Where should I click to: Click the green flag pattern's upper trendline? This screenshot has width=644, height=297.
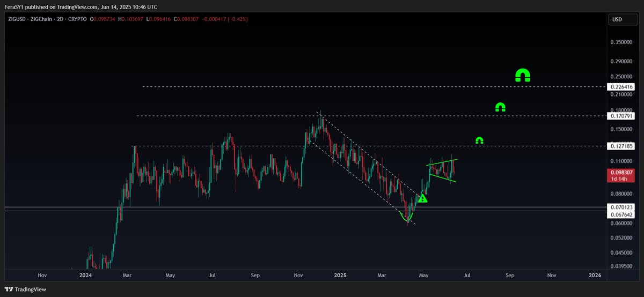coord(442,162)
